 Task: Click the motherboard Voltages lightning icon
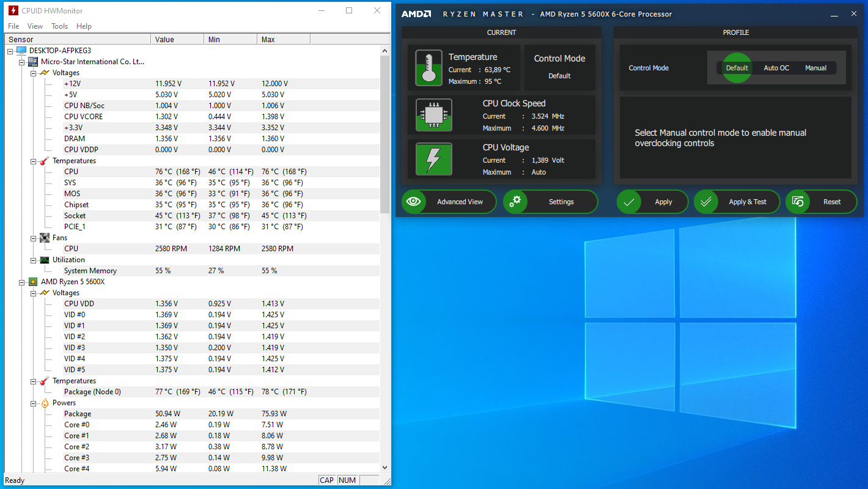(45, 73)
